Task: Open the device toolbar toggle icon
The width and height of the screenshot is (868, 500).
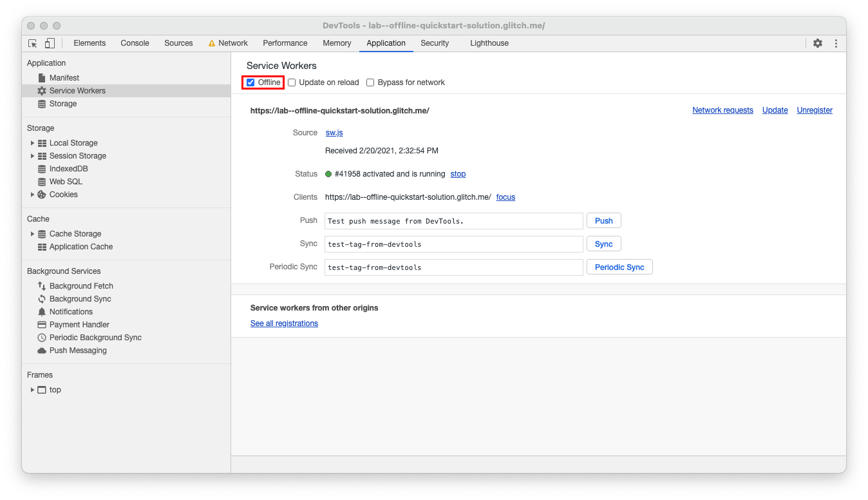Action: pyautogui.click(x=50, y=43)
